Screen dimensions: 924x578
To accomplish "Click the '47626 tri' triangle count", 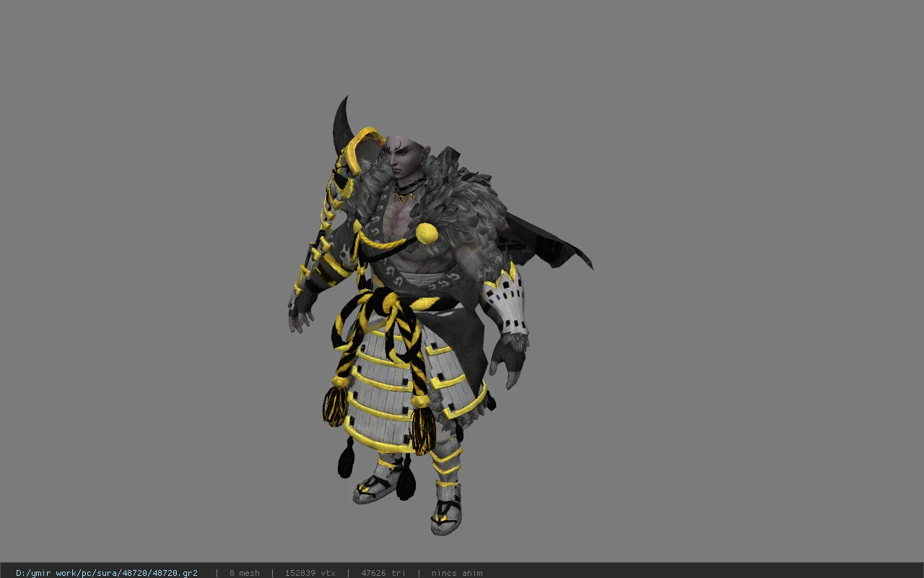I will tap(383, 573).
